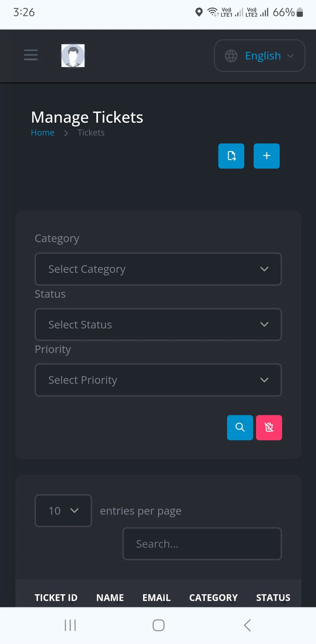Expand the Select Status dropdown
316x644 pixels.
(158, 324)
